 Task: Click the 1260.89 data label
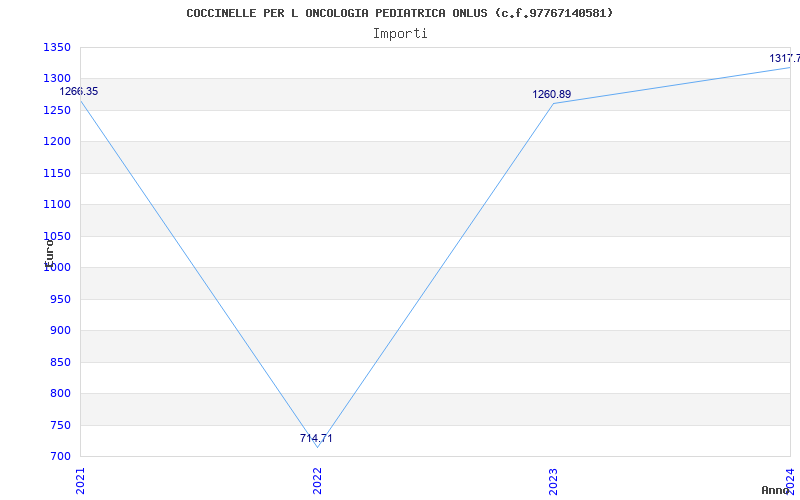coord(552,94)
